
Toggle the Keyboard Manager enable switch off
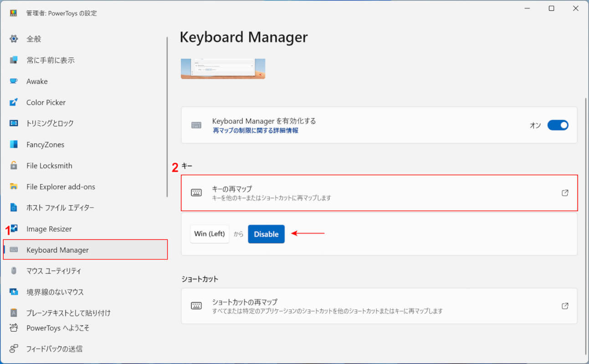click(558, 125)
